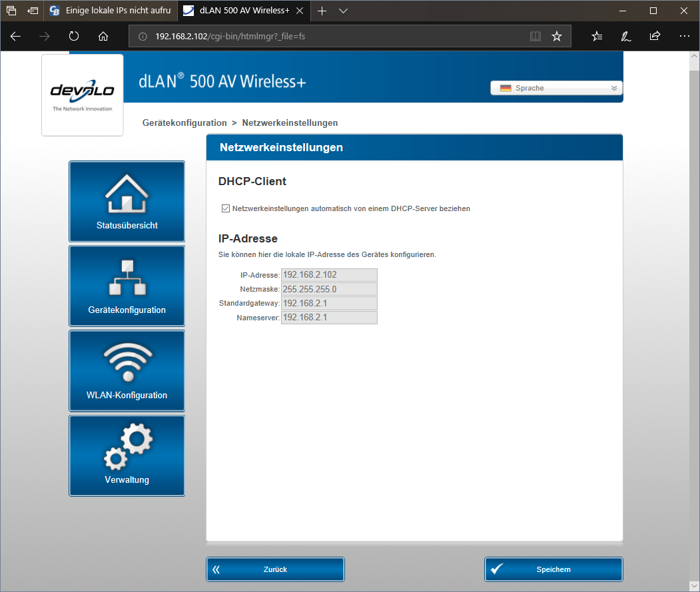Switch to 'Einige lokale IPs nicht aufru' tab
Viewport: 700px width, 592px height.
(x=111, y=11)
